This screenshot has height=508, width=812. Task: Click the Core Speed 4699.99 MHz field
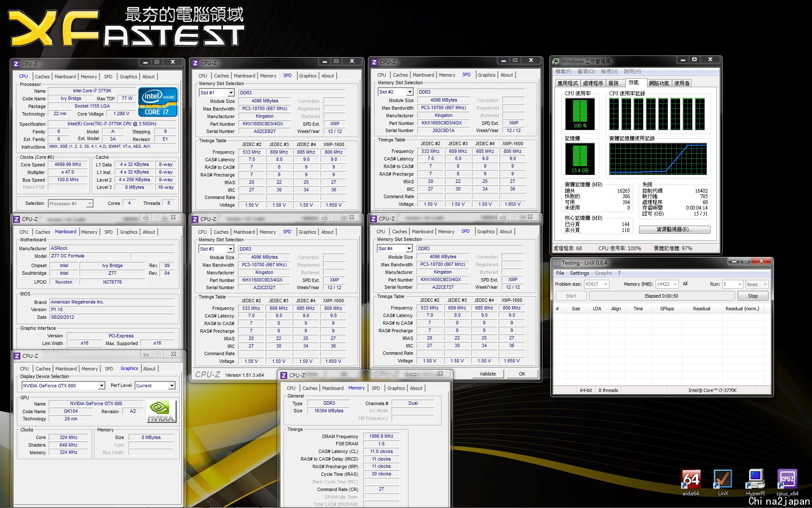click(68, 165)
